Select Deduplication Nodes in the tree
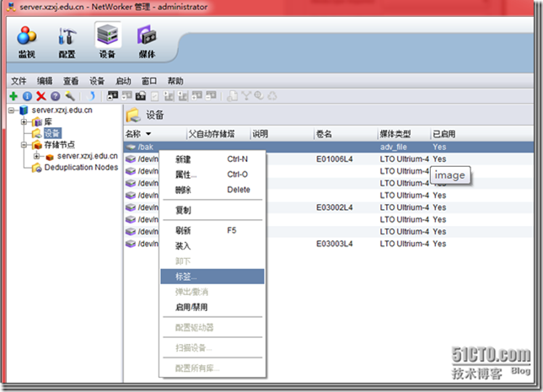 [81, 168]
